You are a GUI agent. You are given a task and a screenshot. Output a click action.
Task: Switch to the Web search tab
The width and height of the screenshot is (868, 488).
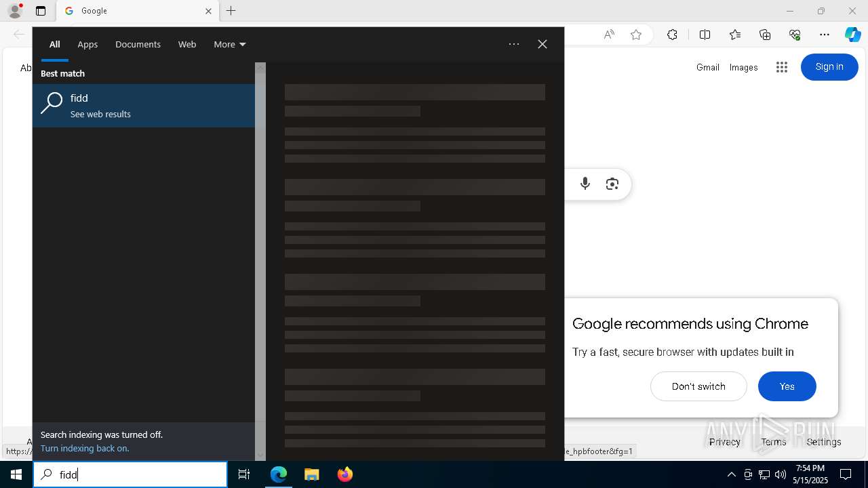(187, 45)
